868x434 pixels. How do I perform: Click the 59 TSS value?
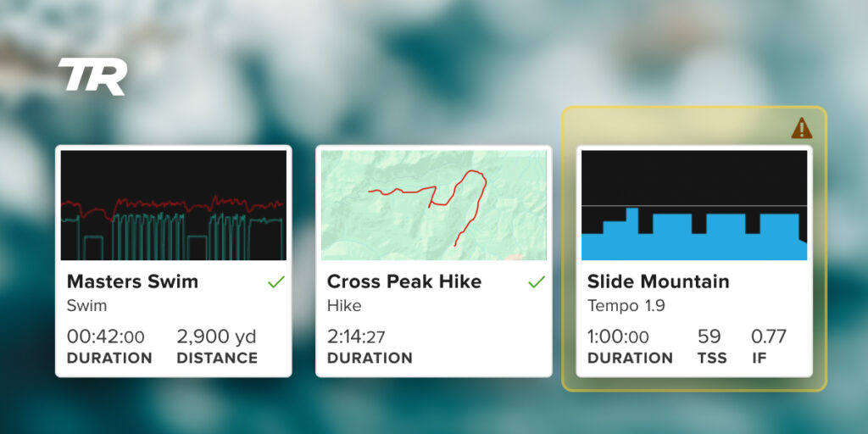pyautogui.click(x=709, y=337)
